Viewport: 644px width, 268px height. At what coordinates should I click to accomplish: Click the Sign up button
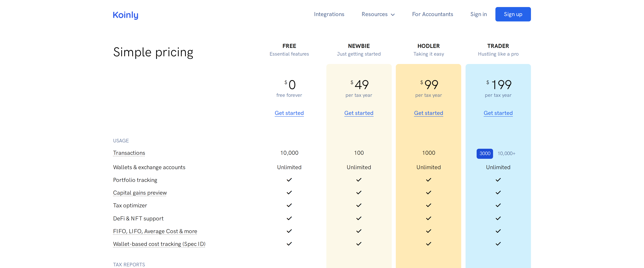point(513,14)
